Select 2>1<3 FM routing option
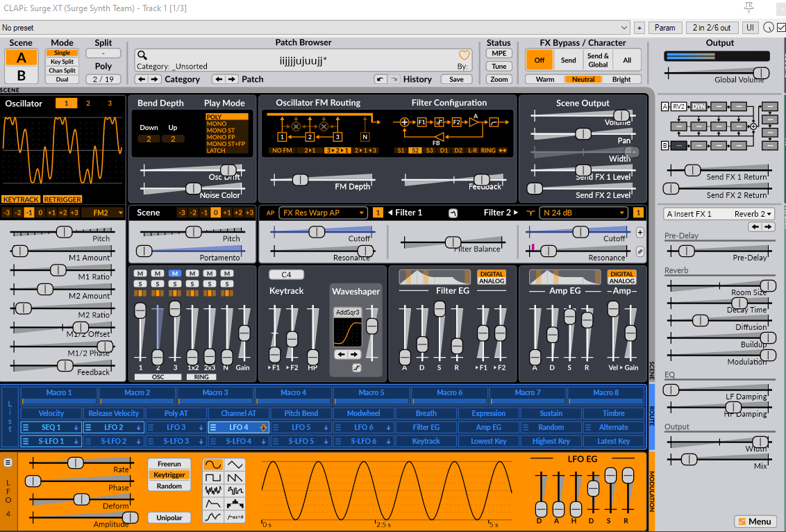The width and height of the screenshot is (786, 532). (365, 151)
